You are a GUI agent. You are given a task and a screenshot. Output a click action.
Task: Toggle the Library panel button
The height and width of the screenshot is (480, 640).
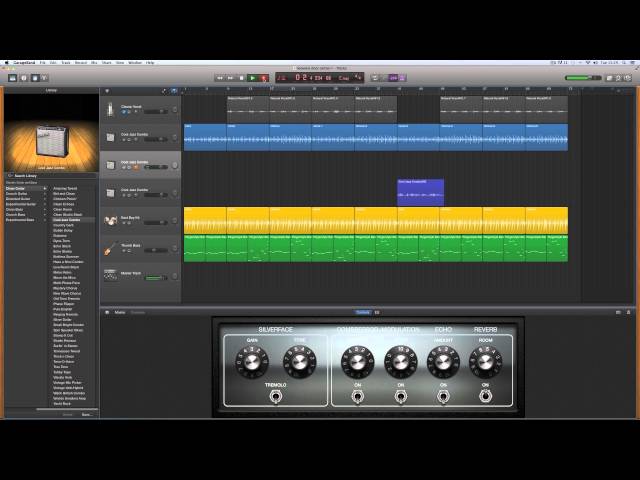12,78
